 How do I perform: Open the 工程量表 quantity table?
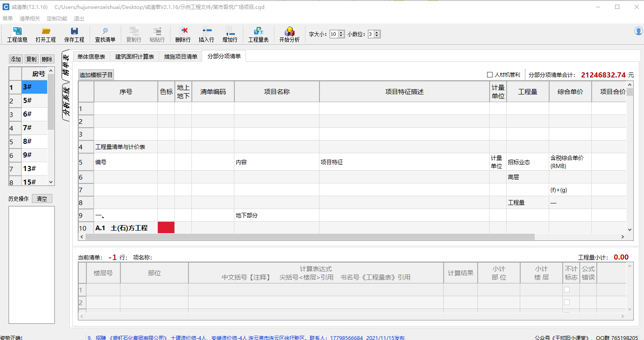tap(258, 34)
